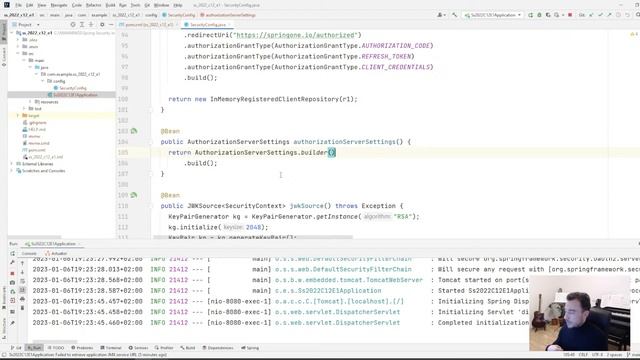This screenshot has height=360, width=640.
Task: Hide the Project panel minimize icon
Action: point(111,25)
